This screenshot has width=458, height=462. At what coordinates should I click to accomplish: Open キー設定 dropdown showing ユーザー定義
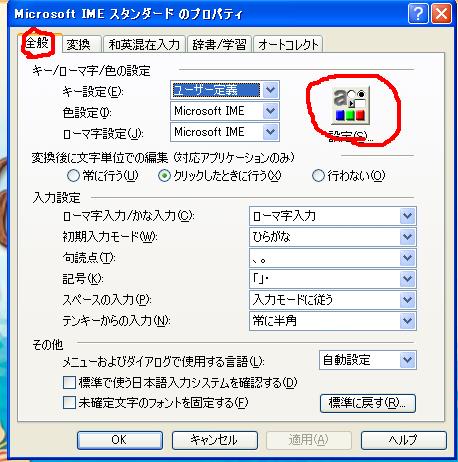click(x=225, y=90)
